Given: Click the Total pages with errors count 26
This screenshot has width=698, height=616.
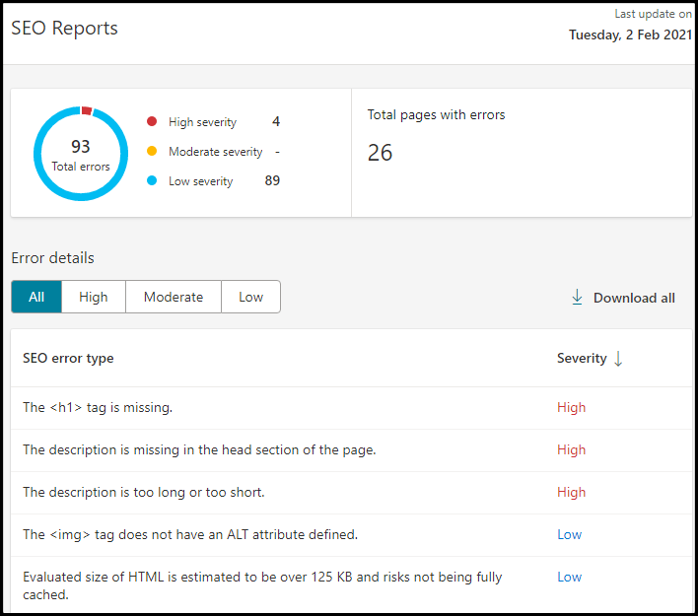Looking at the screenshot, I should [380, 153].
